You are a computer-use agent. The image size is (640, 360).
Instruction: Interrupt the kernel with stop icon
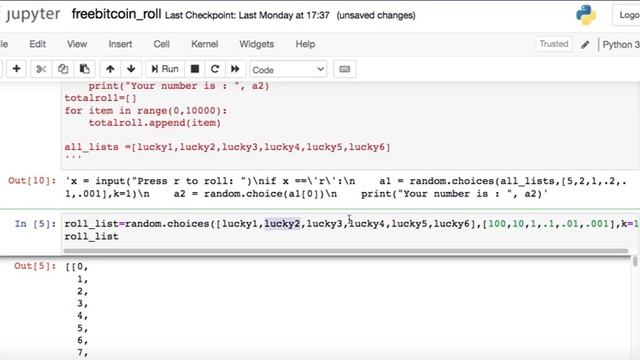click(x=195, y=69)
